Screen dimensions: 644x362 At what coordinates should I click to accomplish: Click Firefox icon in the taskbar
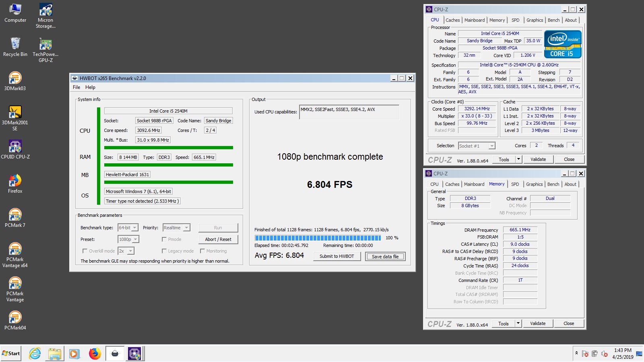click(x=95, y=354)
